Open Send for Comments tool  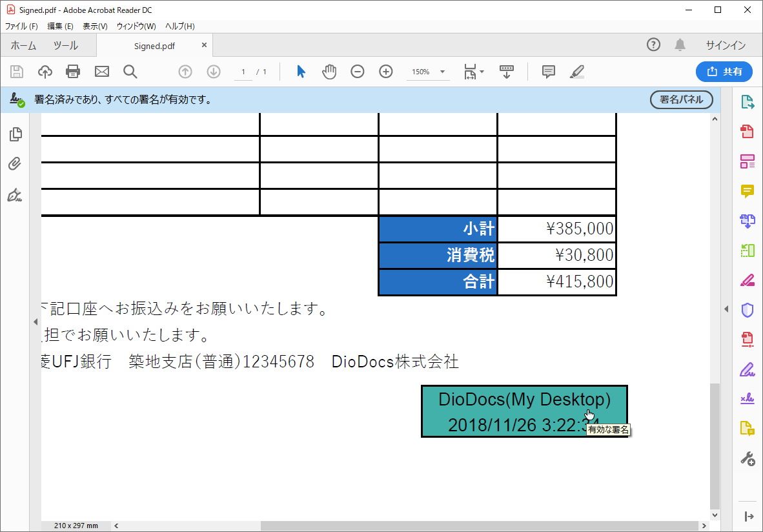click(x=748, y=428)
